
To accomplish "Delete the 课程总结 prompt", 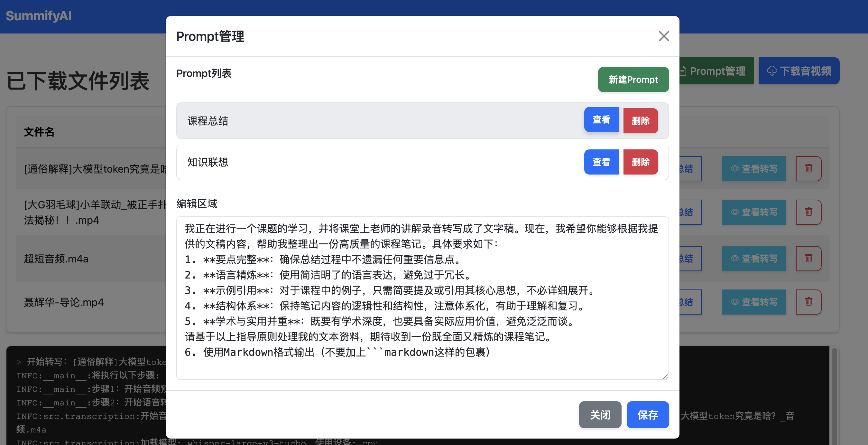I will (640, 121).
